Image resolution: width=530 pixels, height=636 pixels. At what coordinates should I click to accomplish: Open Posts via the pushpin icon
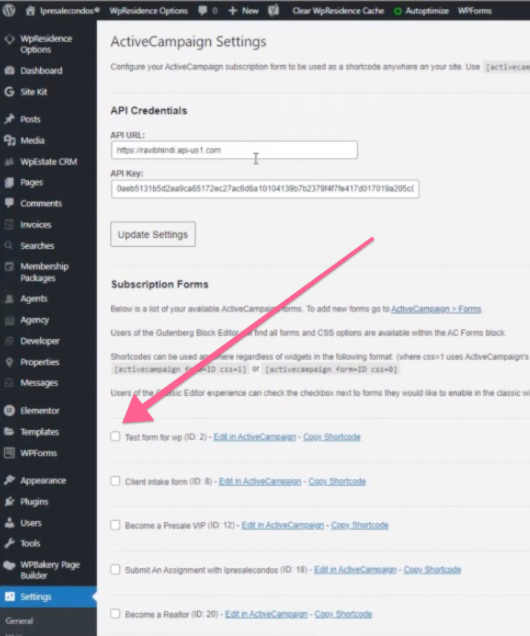tap(9, 119)
